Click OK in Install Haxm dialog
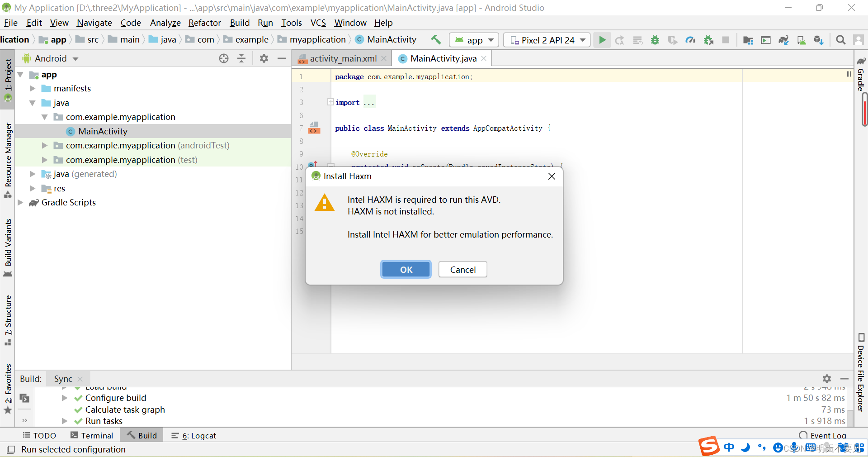The height and width of the screenshot is (457, 868). (406, 269)
